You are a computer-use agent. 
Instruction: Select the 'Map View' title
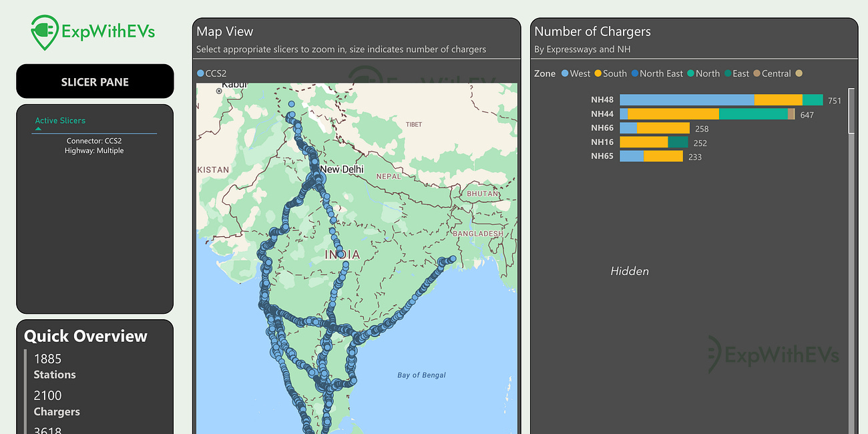(225, 31)
